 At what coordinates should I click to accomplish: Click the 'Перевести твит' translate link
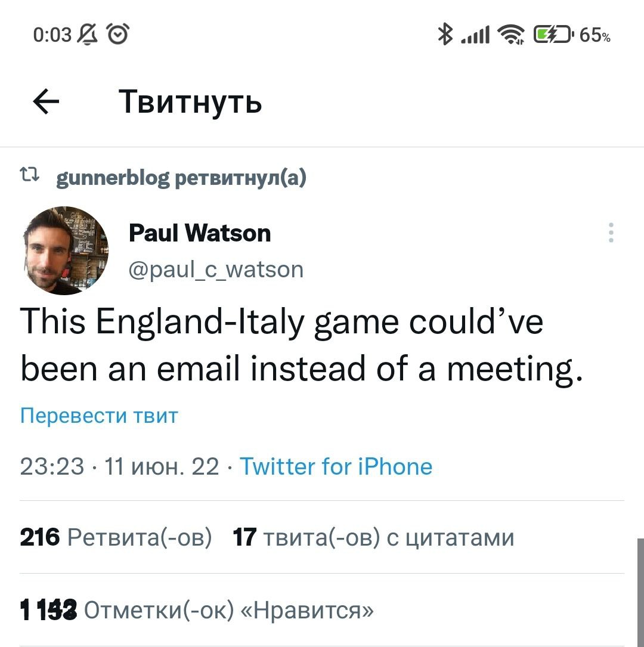(99, 415)
